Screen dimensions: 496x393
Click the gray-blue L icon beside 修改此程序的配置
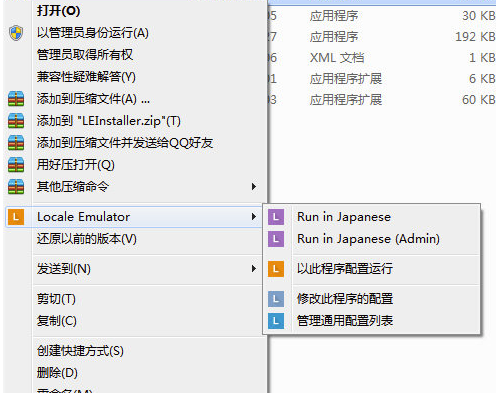(276, 299)
